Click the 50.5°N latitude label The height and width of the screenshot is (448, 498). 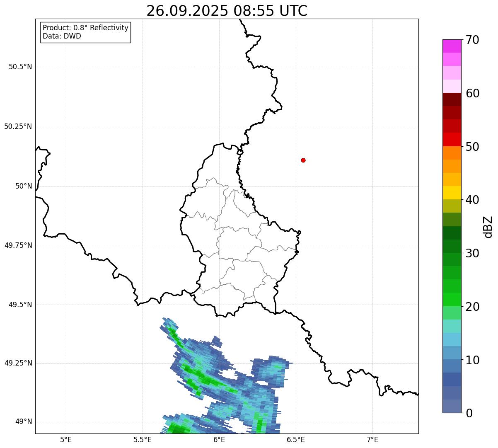pos(20,67)
